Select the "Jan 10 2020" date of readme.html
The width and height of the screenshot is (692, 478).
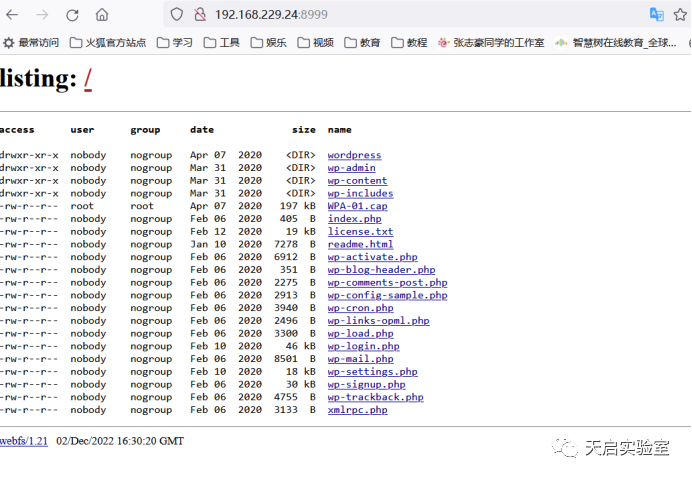(226, 245)
